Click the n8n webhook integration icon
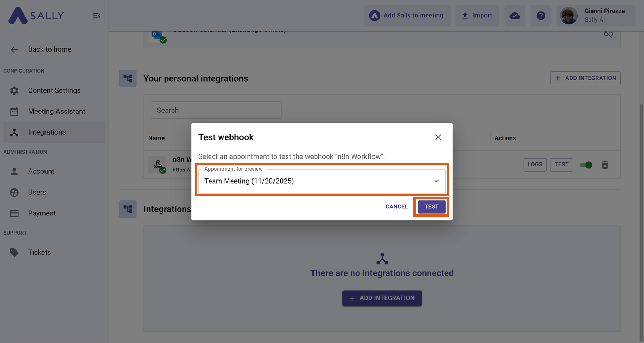This screenshot has height=343, width=644. (x=157, y=165)
